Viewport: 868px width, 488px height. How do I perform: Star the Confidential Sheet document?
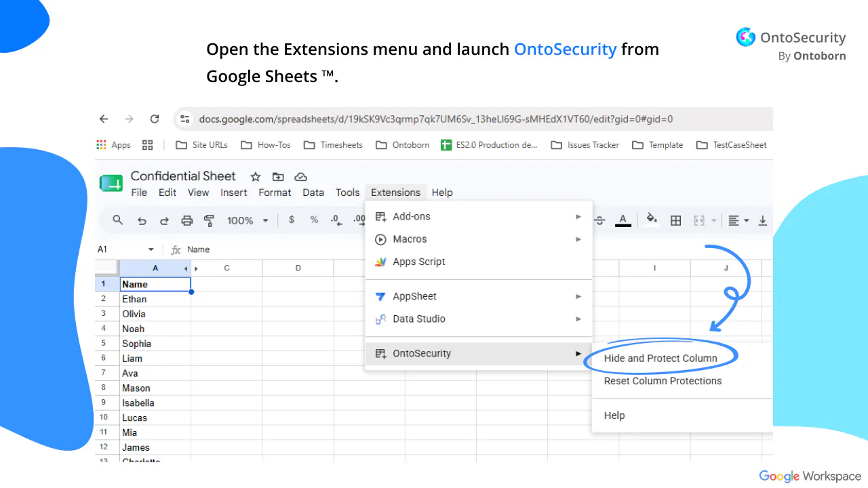(256, 177)
